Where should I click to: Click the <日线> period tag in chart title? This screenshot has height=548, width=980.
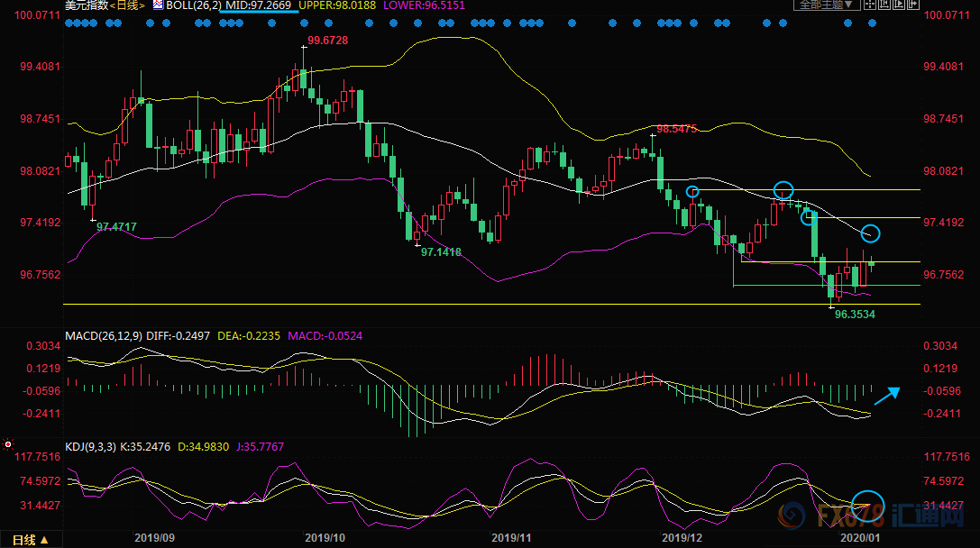point(125,5)
